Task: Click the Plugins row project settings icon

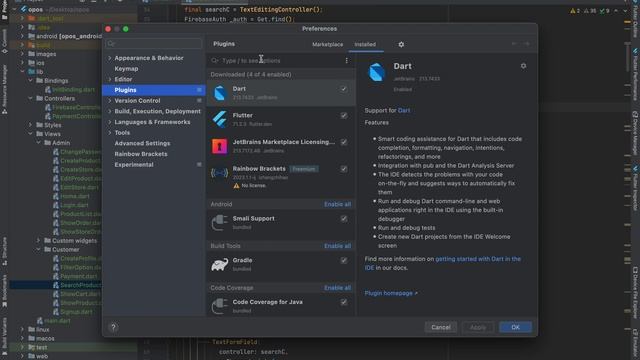Action: (199, 90)
